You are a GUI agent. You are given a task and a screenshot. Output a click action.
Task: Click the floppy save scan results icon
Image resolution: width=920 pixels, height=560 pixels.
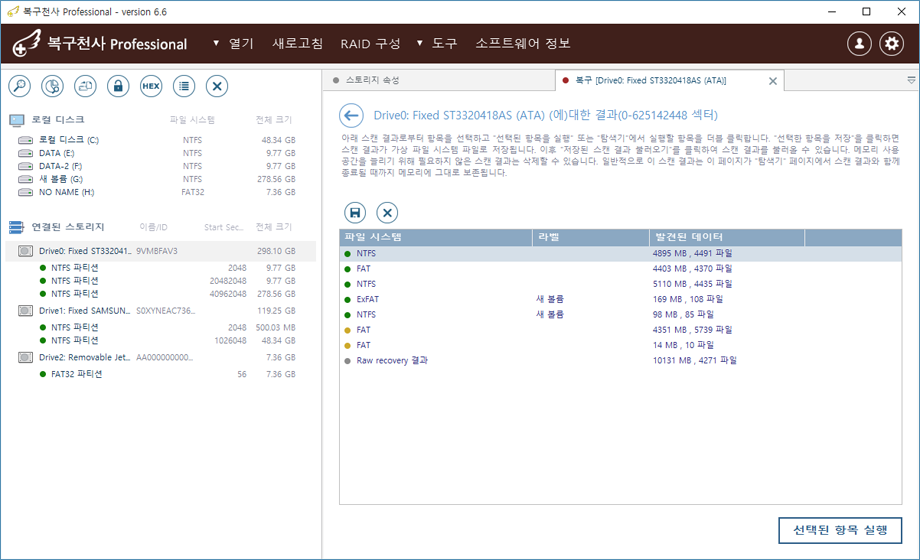355,212
